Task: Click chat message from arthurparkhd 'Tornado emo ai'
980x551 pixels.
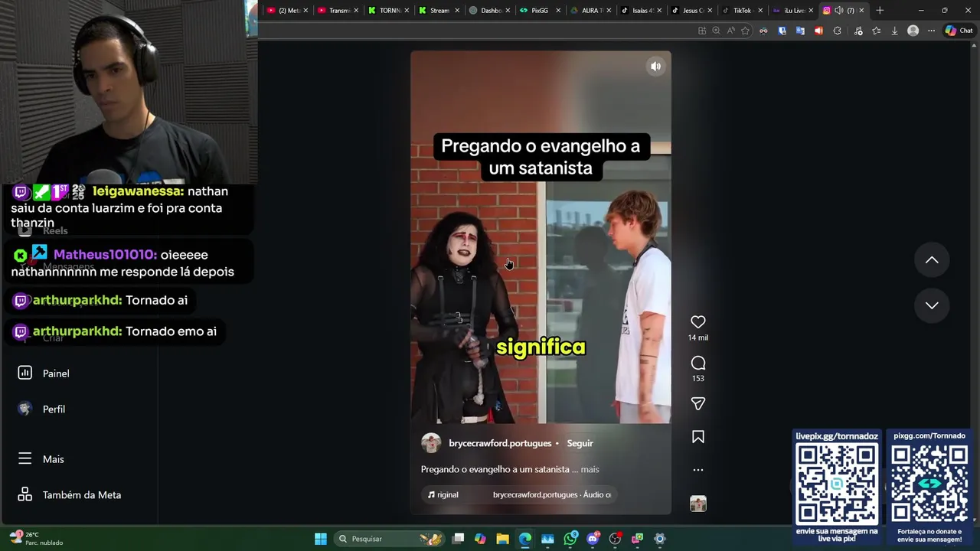Action: [116, 331]
